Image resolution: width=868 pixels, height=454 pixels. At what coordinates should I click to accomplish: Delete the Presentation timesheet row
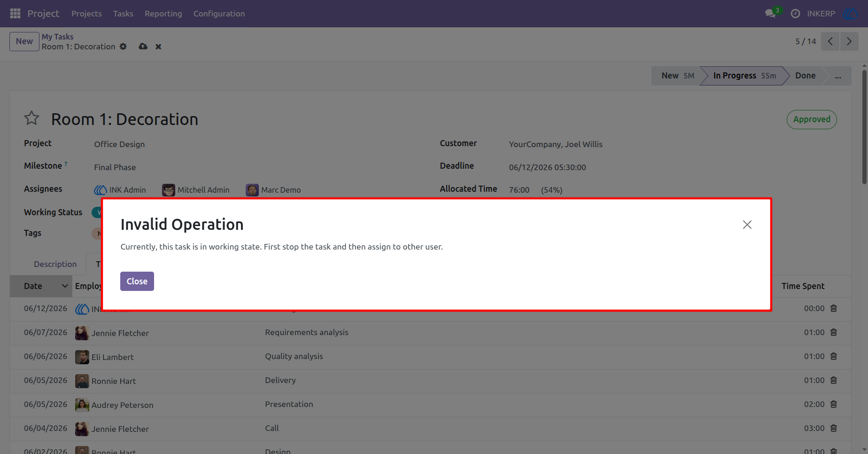pyautogui.click(x=834, y=404)
